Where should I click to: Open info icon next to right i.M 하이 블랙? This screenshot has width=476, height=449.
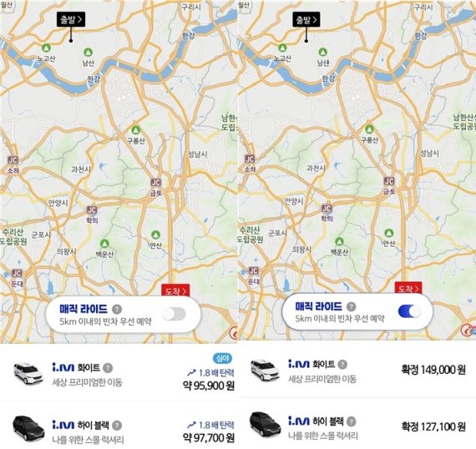click(x=352, y=421)
